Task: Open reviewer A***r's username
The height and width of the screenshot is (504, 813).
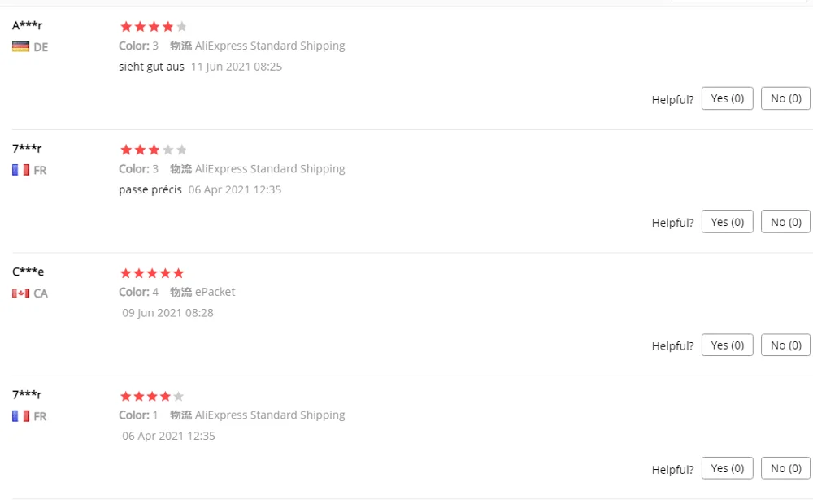Action: (27, 25)
